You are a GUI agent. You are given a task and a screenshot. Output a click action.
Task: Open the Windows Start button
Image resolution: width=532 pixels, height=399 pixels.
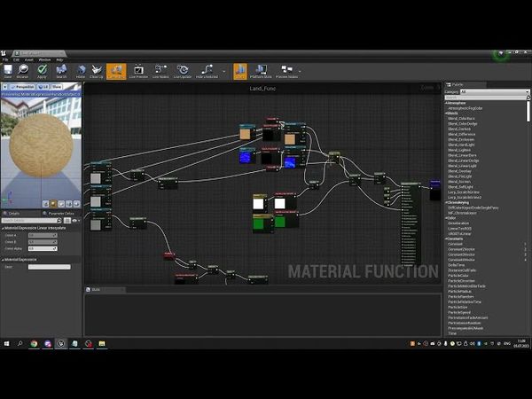click(x=6, y=344)
